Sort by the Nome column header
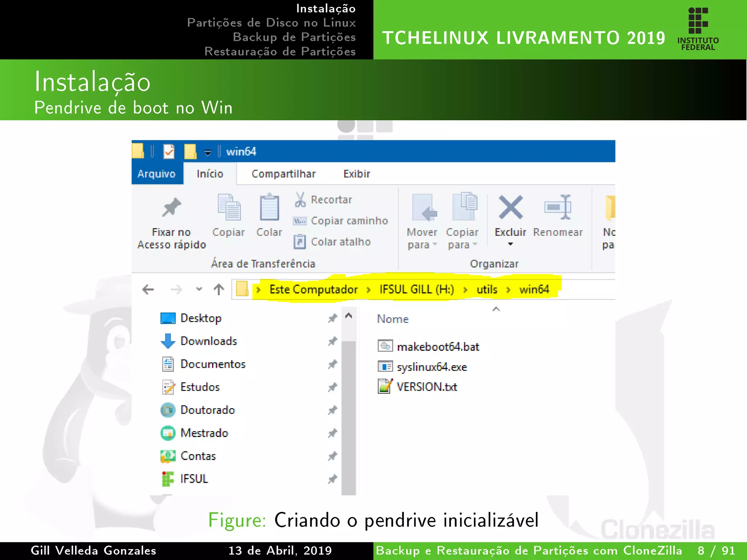Image resolution: width=747 pixels, height=560 pixels. [393, 319]
